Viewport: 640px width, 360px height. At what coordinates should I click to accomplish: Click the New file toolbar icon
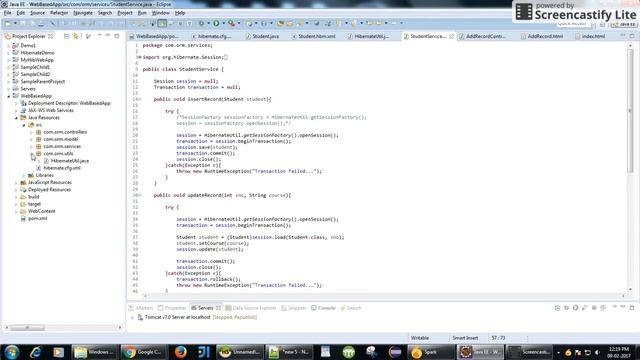click(8, 23)
